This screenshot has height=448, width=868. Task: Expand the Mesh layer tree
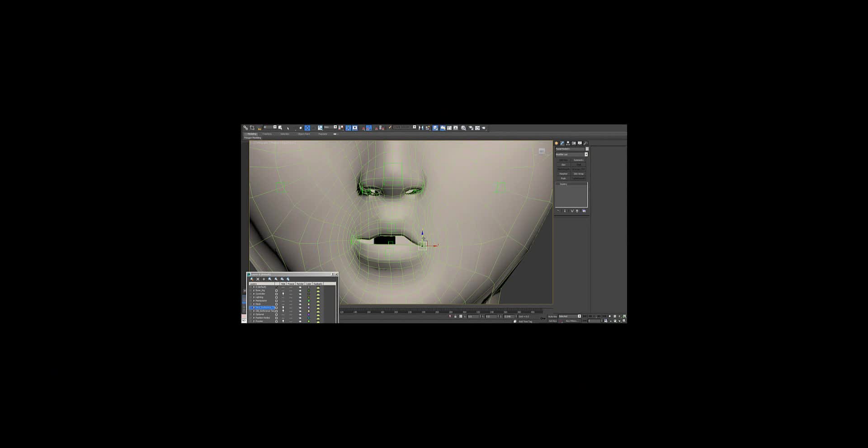pos(254,304)
